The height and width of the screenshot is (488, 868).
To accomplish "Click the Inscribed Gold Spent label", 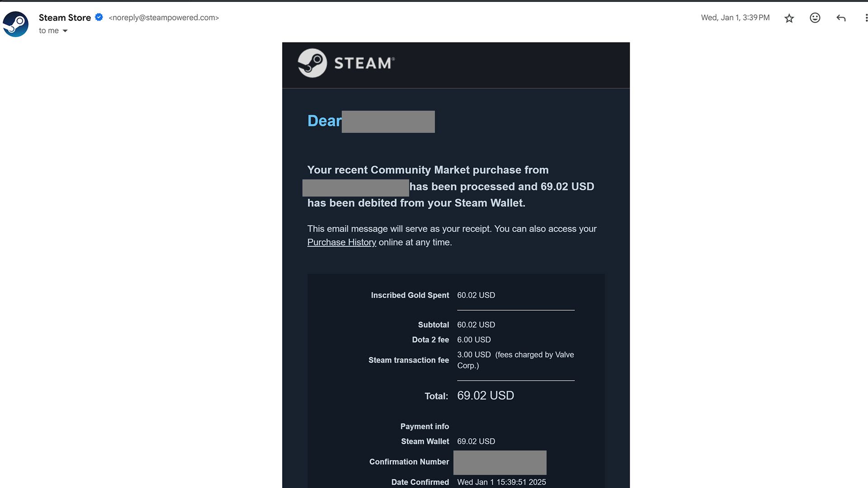I will [410, 295].
